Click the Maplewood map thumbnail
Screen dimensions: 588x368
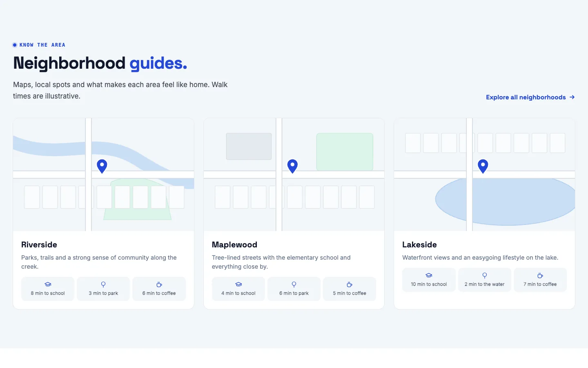pos(294,175)
